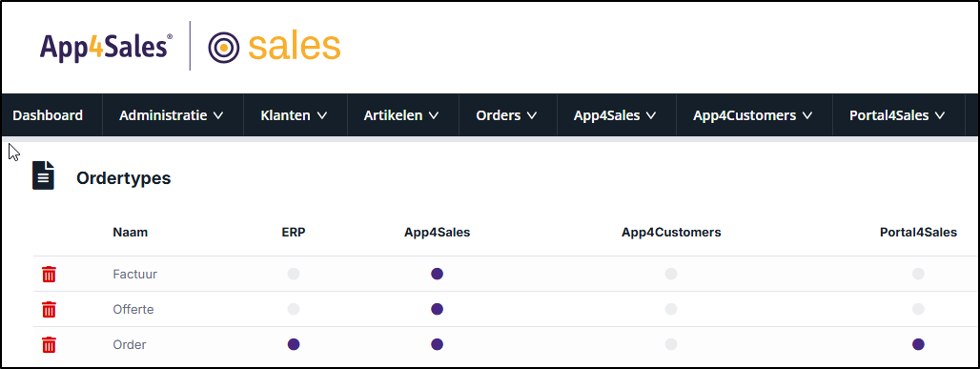Expand the Administratie dropdown menu
This screenshot has height=369, width=980.
pos(172,115)
